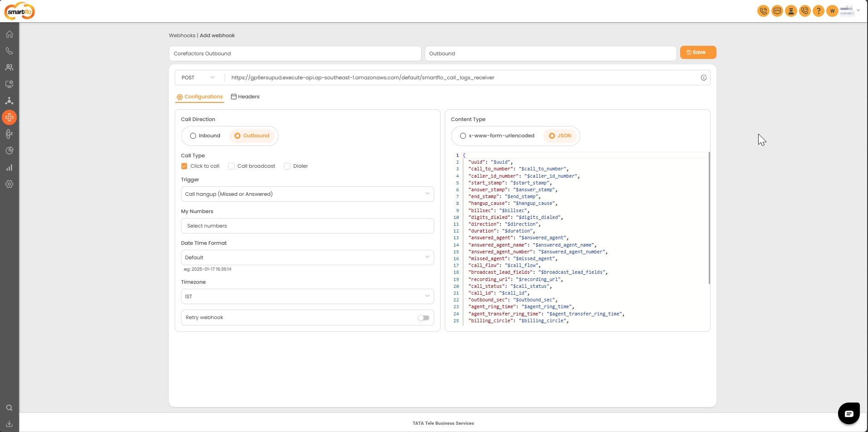Viewport: 868px width, 432px height.
Task: Click the ringing phone icon in header
Action: [764, 11]
